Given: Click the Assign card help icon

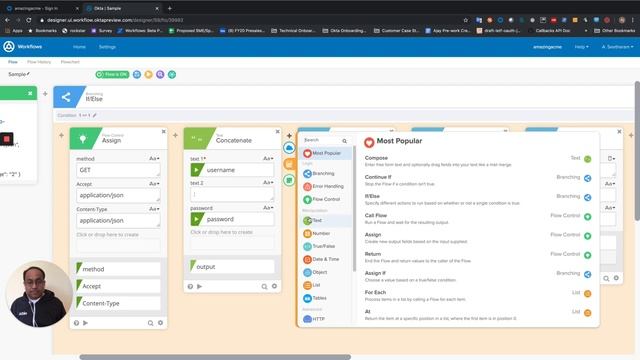Looking at the screenshot, I should 76,323.
